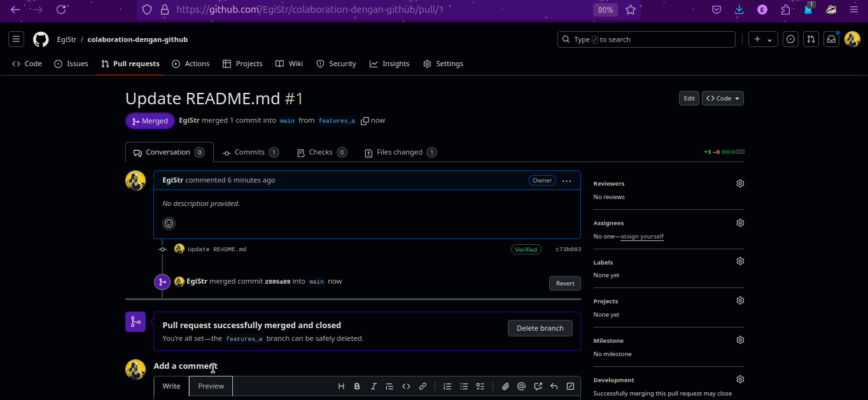This screenshot has width=868, height=400.
Task: Insert code in comment toolbar
Action: (x=406, y=386)
